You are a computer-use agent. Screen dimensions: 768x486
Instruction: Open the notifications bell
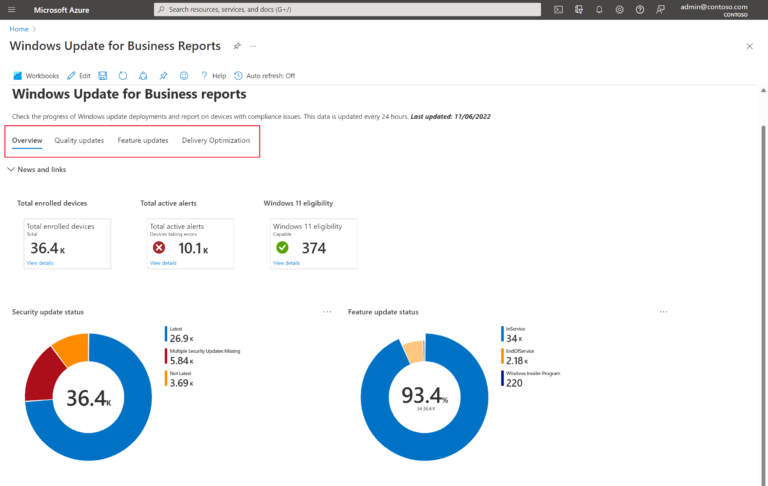click(x=599, y=9)
